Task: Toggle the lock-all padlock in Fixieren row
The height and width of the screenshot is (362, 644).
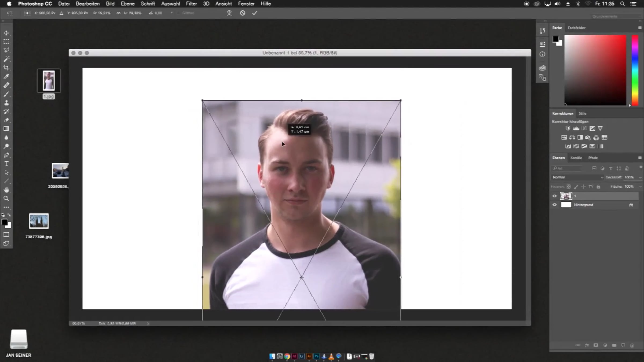Action: click(598, 187)
